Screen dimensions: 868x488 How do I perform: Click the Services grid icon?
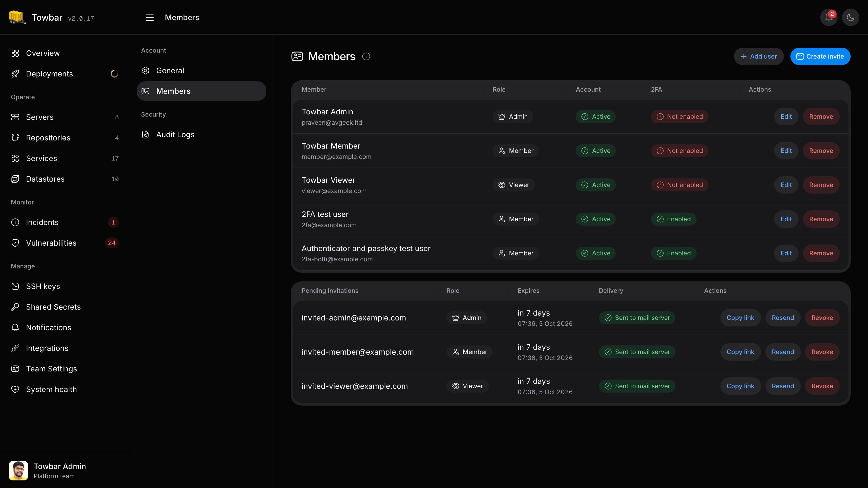(15, 158)
